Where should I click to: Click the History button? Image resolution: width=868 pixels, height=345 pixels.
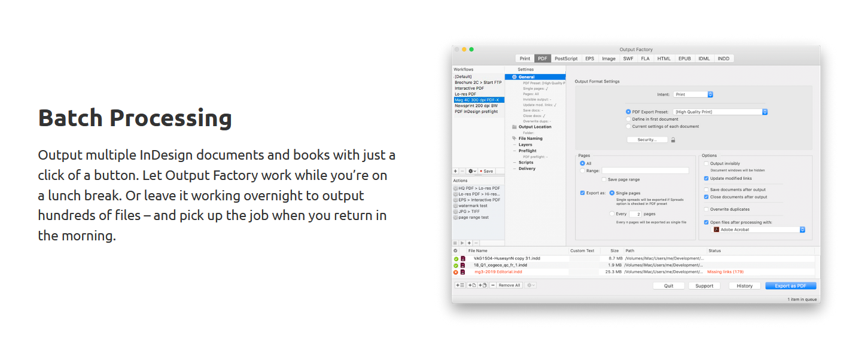tap(745, 286)
